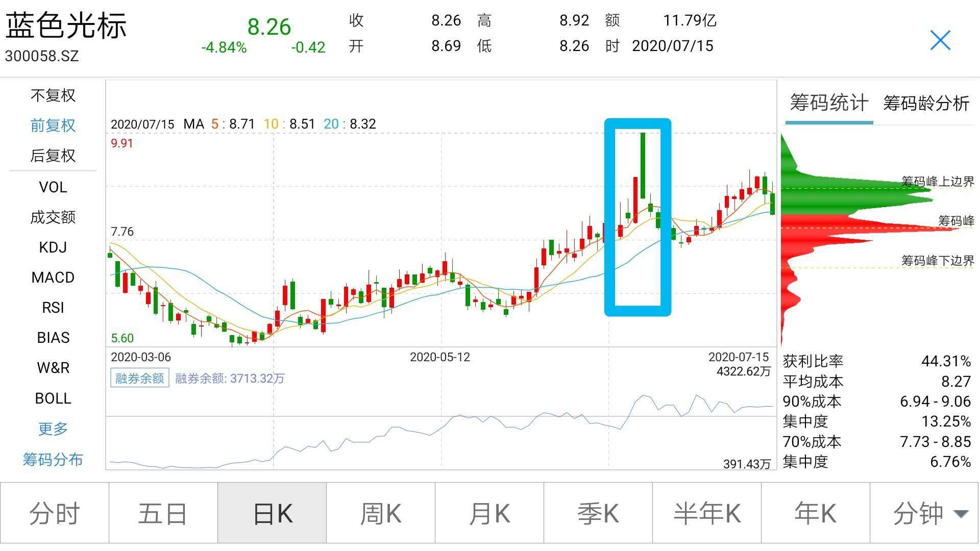Click the 6.76% concentration value
Image resolution: width=980 pixels, height=551 pixels.
point(950,462)
